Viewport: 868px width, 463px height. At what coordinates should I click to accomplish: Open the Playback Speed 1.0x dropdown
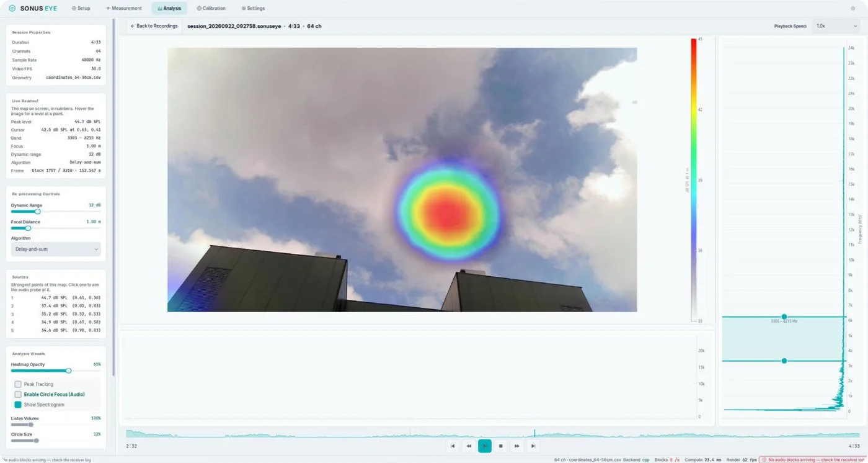[836, 26]
